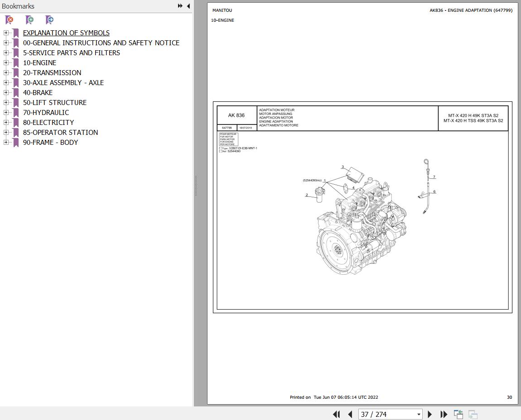Click the Printed on Tue Jun 07 footer
The image size is (521, 420).
click(334, 397)
